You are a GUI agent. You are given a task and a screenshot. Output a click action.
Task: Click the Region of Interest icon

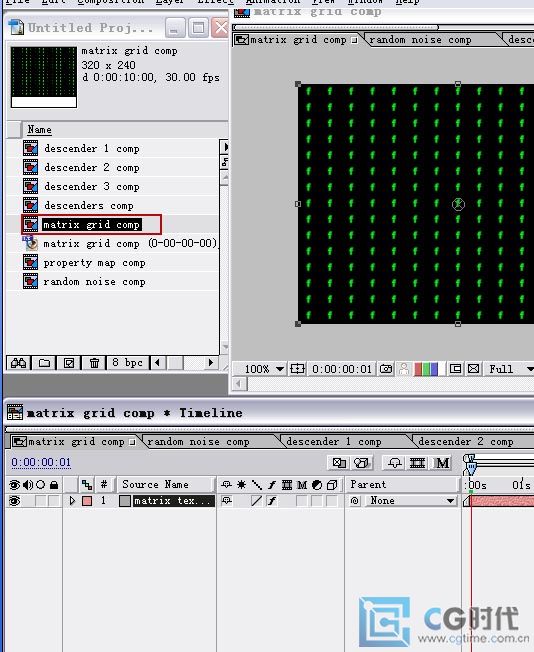pos(455,369)
